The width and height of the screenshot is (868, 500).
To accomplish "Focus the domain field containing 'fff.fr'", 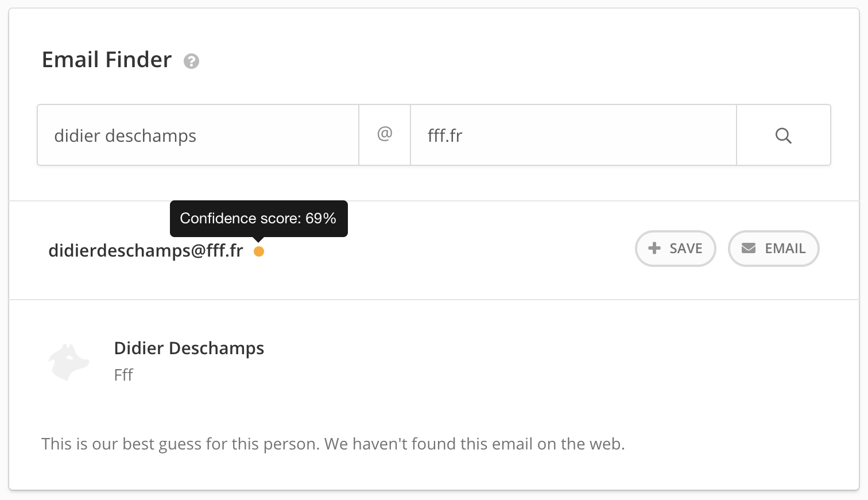I will [x=573, y=135].
